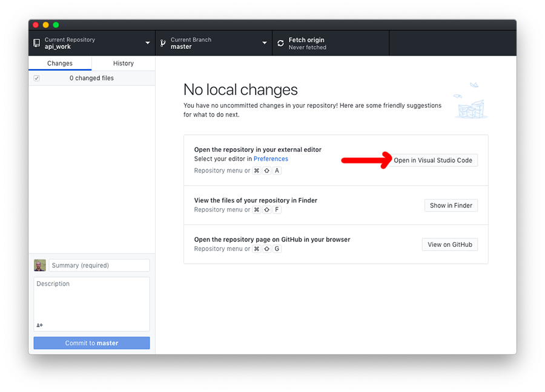The width and height of the screenshot is (545, 392).
Task: Expand the Current Repository dropdown arrow
Action: coord(148,43)
